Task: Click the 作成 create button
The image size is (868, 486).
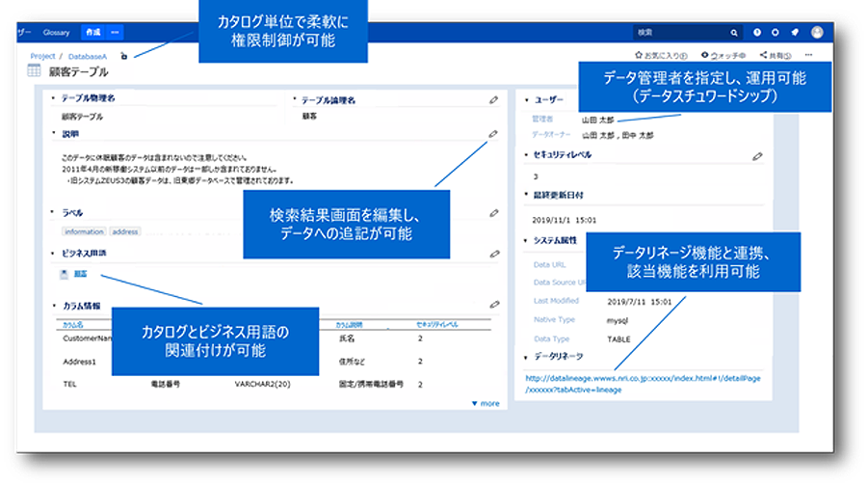Action: tap(92, 32)
